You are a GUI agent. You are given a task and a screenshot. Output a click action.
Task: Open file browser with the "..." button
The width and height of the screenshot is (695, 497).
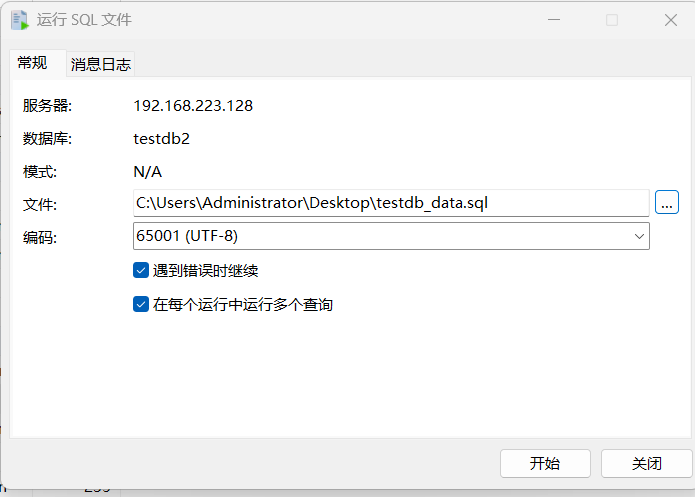pos(667,203)
